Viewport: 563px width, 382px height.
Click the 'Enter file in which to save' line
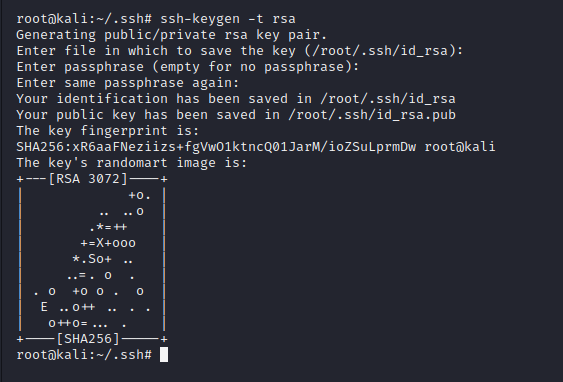click(x=240, y=51)
